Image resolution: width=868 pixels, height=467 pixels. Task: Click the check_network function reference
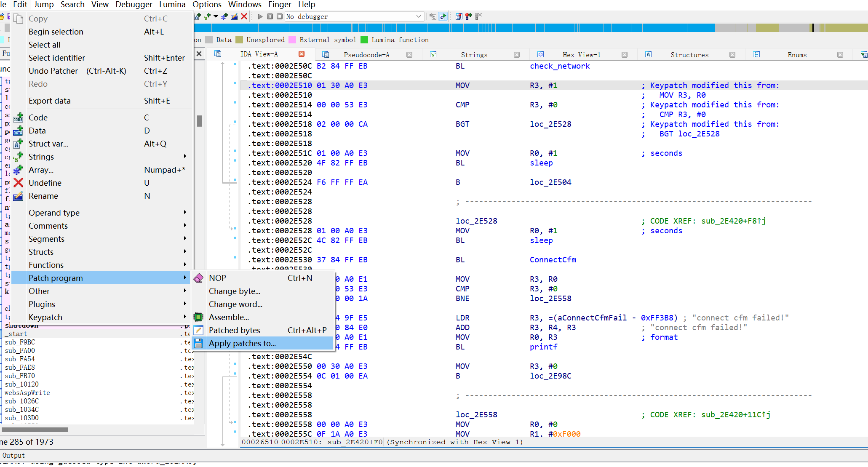[559, 66]
